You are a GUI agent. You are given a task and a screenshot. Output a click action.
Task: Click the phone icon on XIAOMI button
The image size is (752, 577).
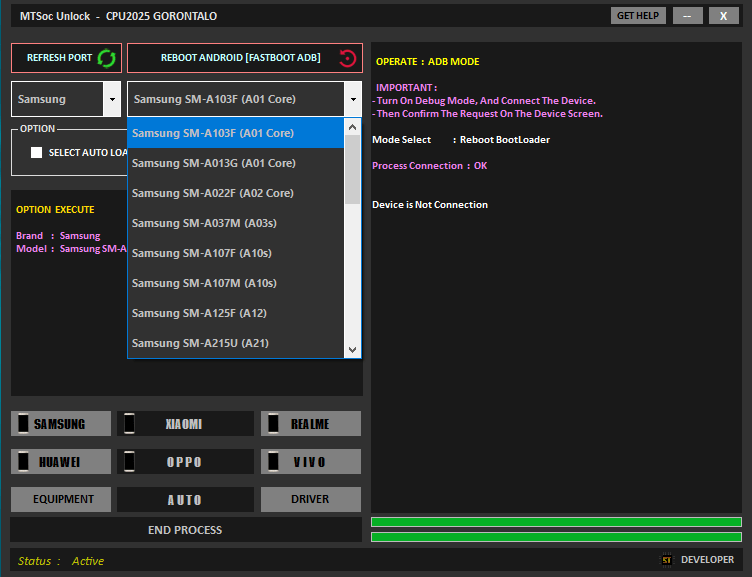point(129,424)
